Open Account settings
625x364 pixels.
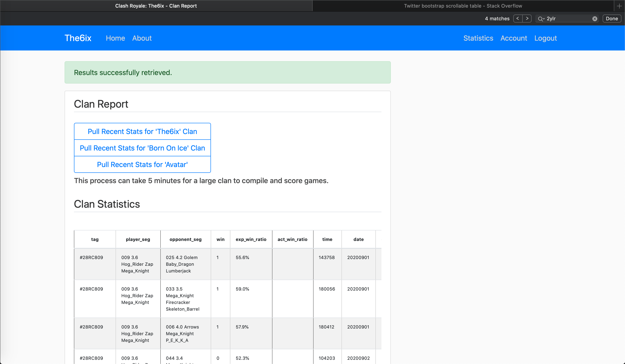click(514, 38)
